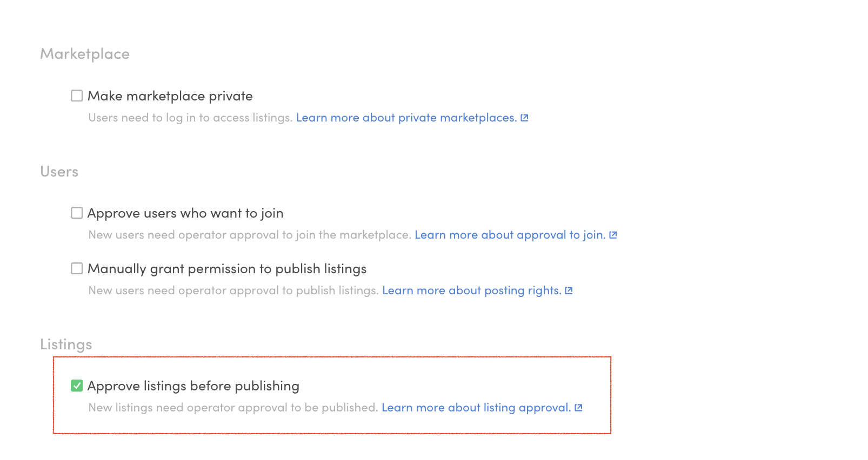Click external-link icon after 'listing approval'

click(578, 408)
